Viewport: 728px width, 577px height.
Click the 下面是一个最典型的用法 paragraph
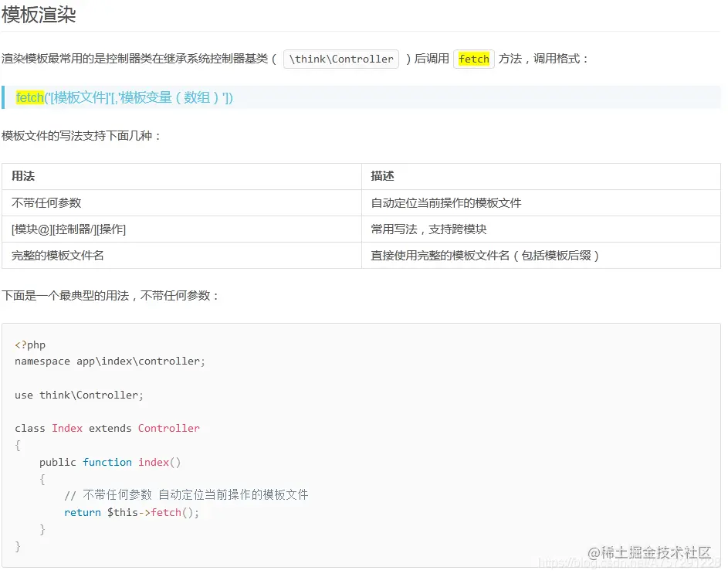(110, 296)
